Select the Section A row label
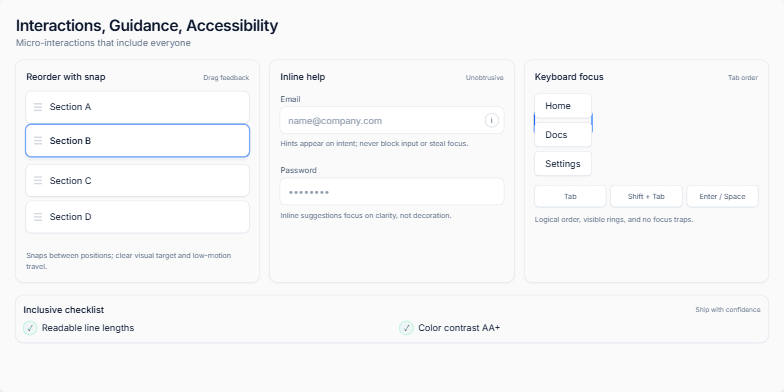The height and width of the screenshot is (392, 784). 70,107
